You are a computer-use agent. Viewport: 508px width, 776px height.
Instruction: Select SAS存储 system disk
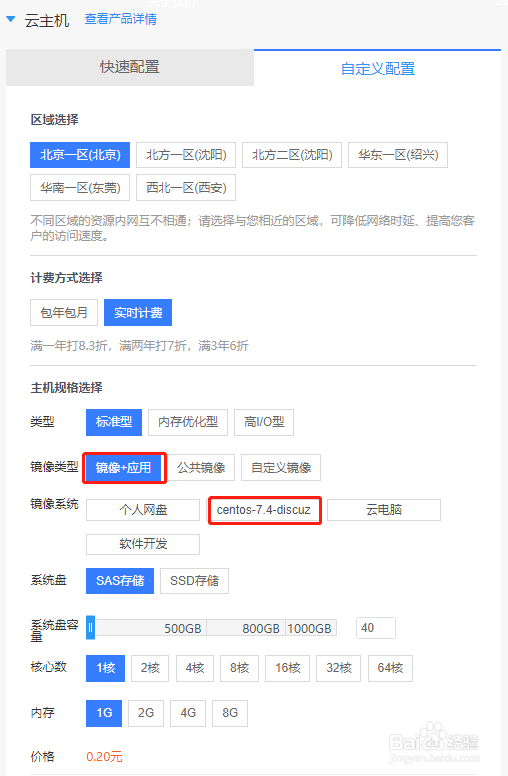[120, 581]
